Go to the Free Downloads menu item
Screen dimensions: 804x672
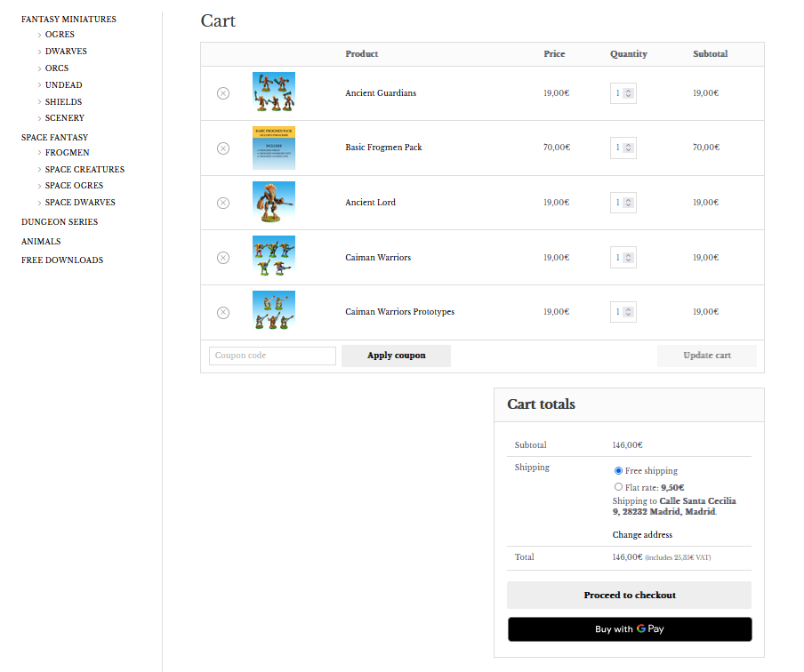(x=62, y=260)
